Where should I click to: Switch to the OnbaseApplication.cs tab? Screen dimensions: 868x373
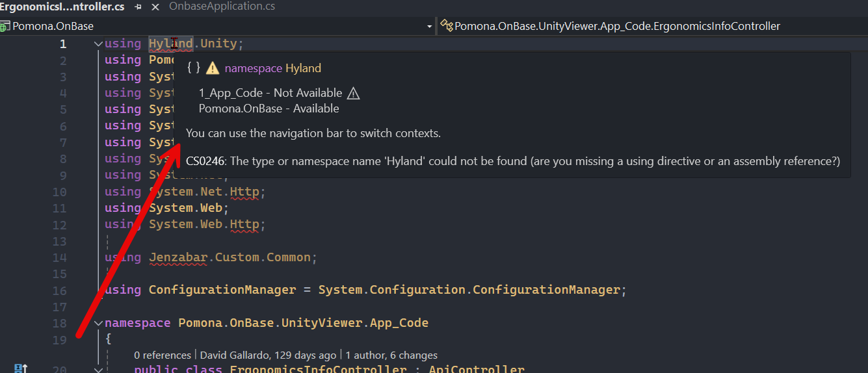coord(222,6)
